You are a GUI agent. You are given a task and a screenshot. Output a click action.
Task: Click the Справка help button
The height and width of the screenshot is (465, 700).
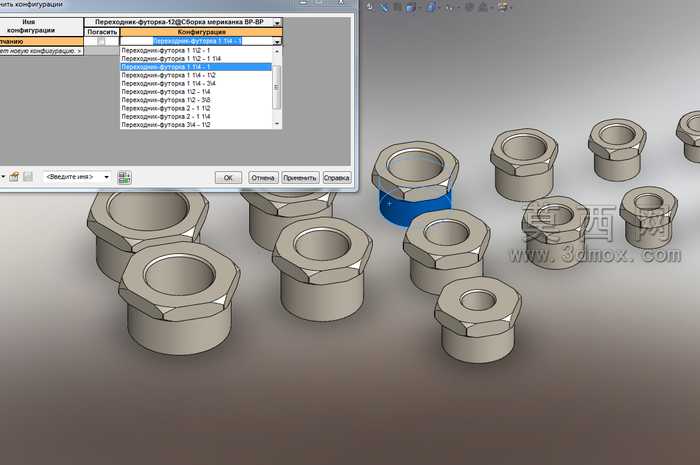(337, 178)
